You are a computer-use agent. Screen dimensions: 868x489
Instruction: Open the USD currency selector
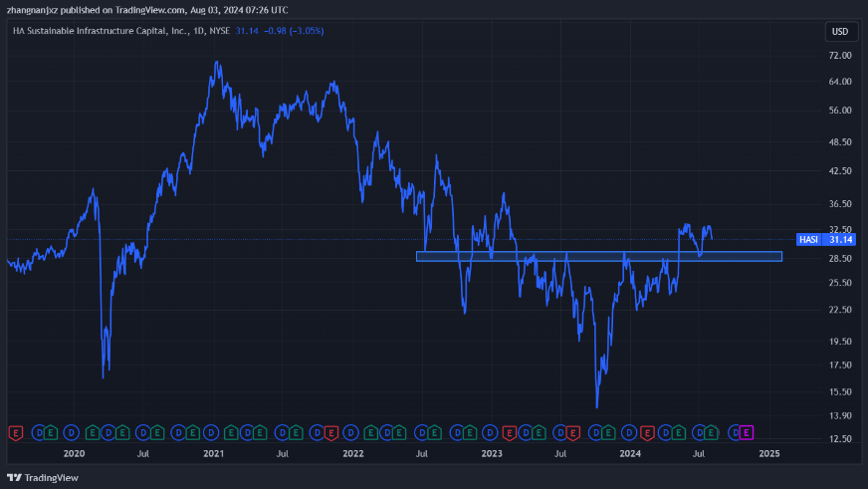pyautogui.click(x=840, y=32)
